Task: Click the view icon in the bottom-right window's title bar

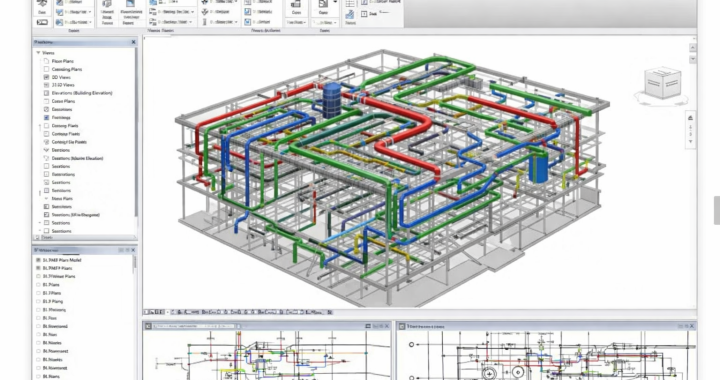Action: [402, 326]
